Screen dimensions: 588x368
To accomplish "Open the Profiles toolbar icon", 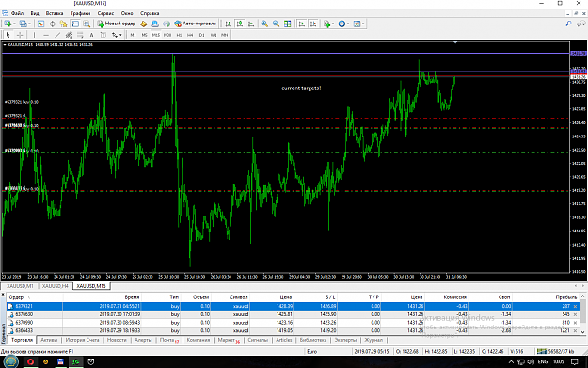I will pos(24,24).
